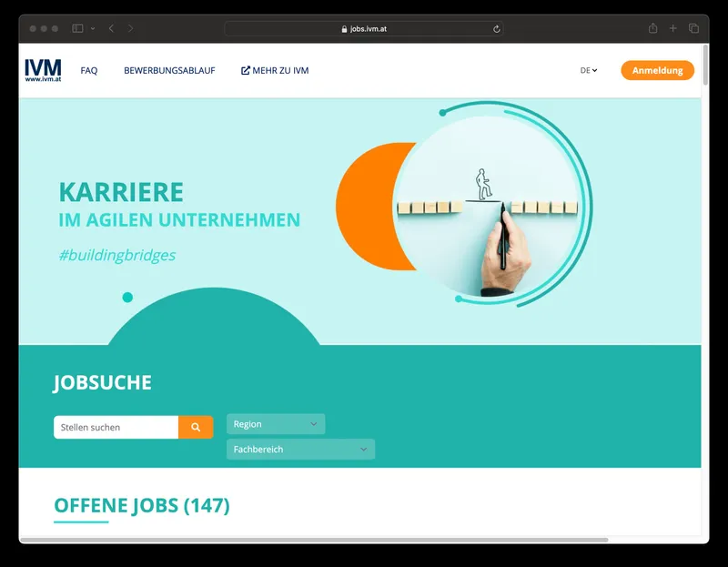Start the search via orange magnifier icon
The image size is (728, 567).
click(197, 427)
